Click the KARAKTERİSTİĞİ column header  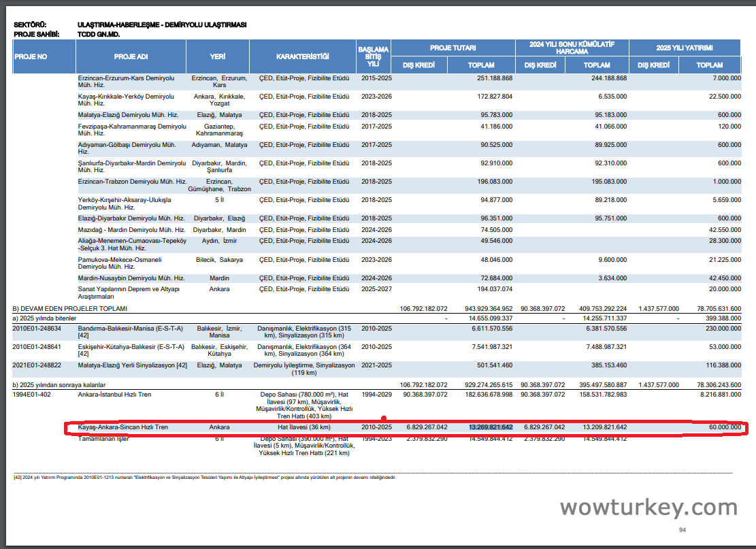pos(302,56)
